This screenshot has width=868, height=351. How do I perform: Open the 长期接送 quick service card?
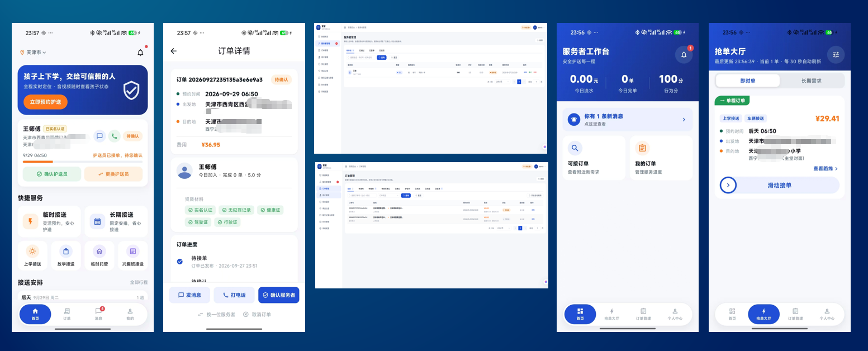[116, 221]
